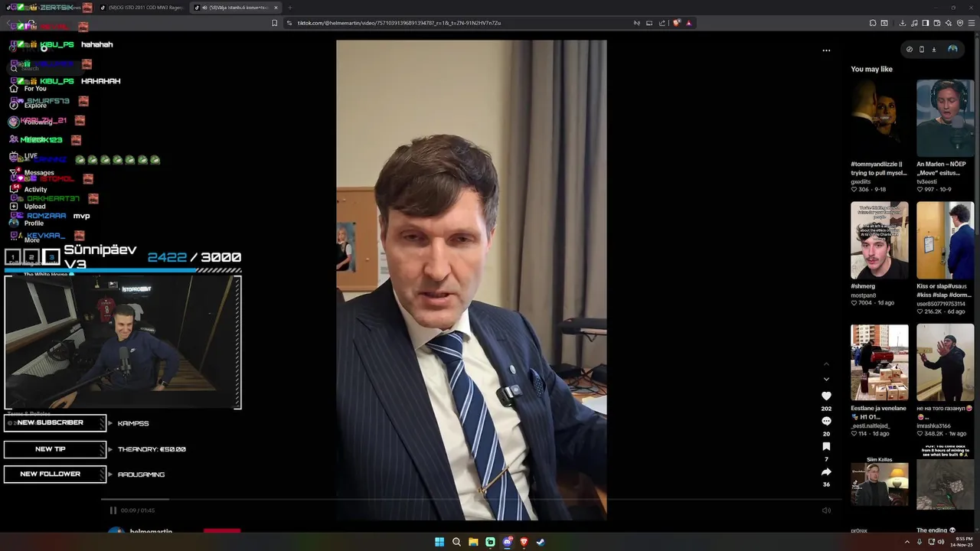Open the comments via speech bubble icon
The image size is (980, 551).
pos(826,421)
